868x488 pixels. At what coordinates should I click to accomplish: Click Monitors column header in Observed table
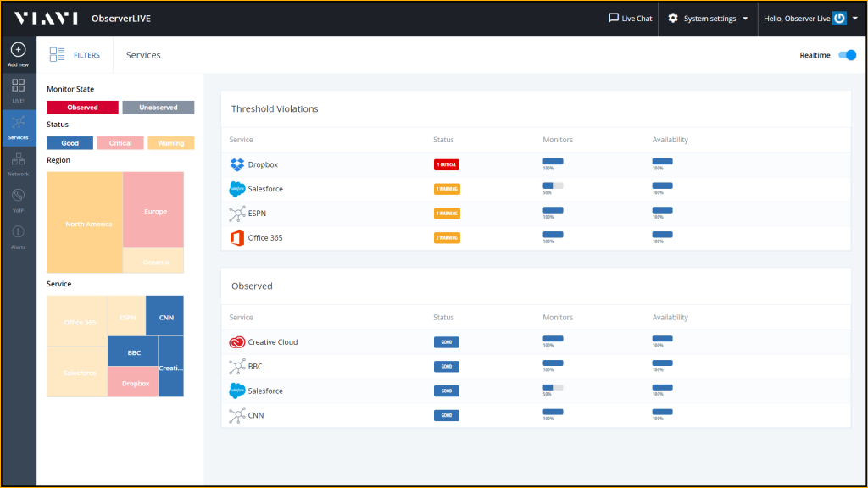click(x=558, y=317)
